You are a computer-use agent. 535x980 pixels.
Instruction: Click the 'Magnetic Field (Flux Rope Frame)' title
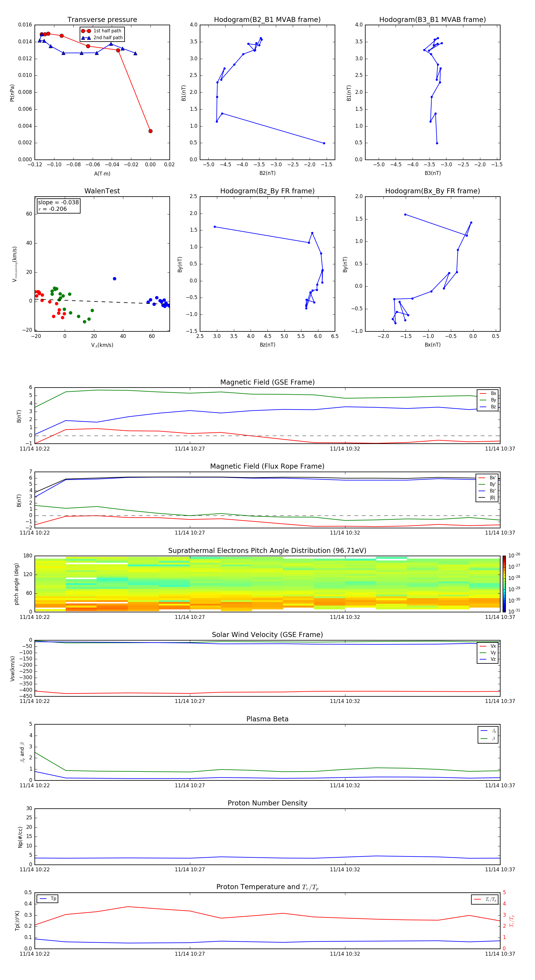pyautogui.click(x=267, y=467)
